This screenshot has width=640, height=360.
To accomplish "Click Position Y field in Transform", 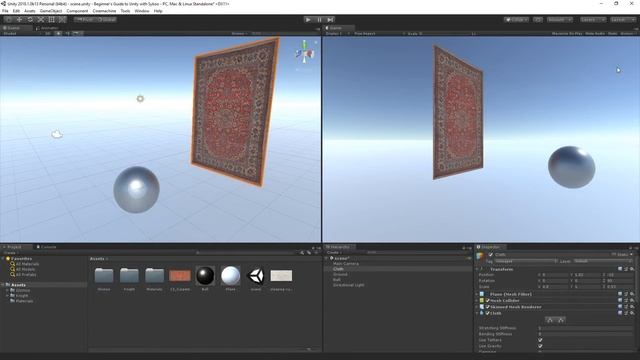I will tap(585, 275).
